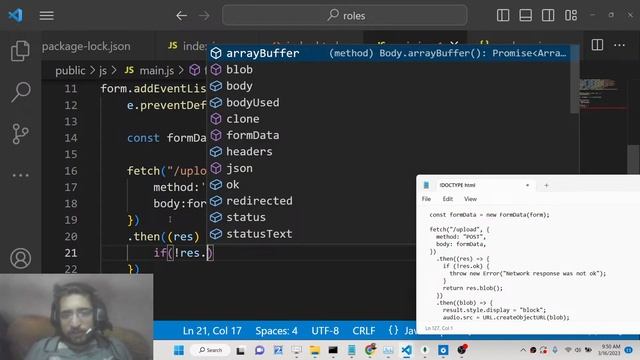640x360 pixels.
Task: Click 'Spaces: 4' indentation status item
Action: (x=276, y=330)
